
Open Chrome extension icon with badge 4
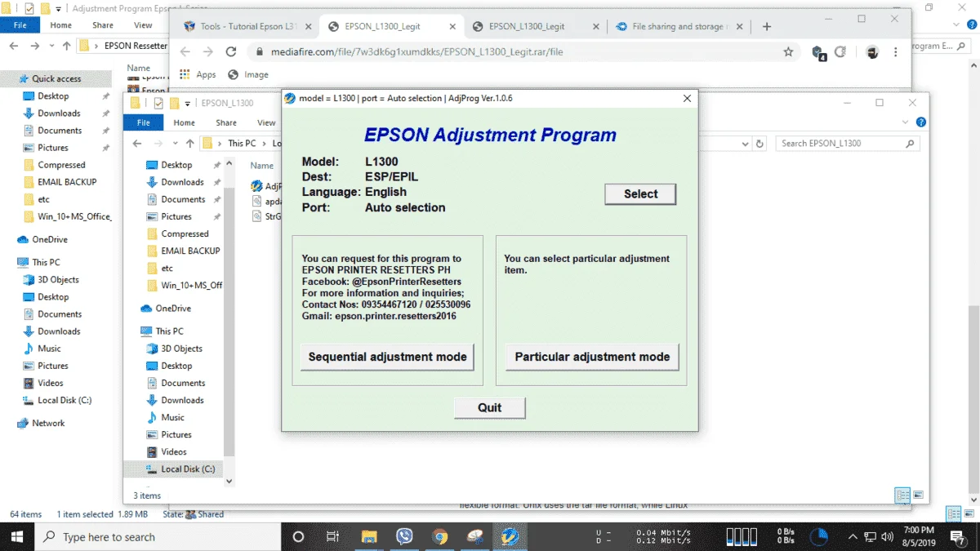[x=819, y=52]
